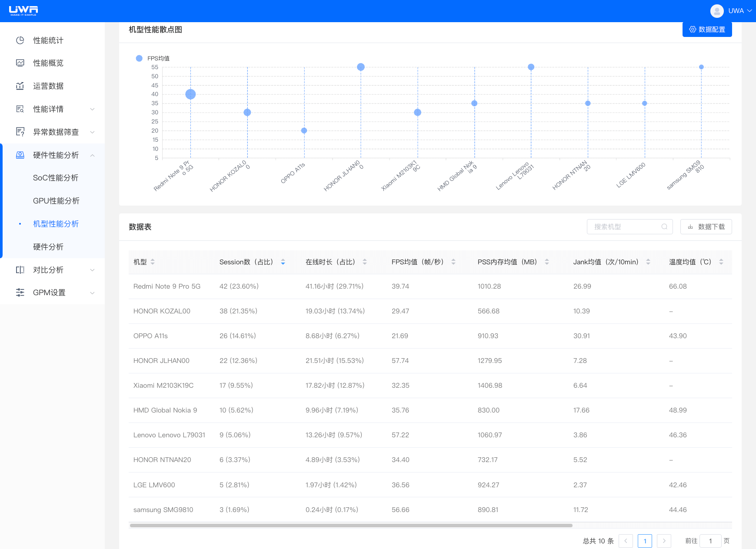This screenshot has height=549, width=756.
Task: Click Redmi Note 9 Pro 5G scatter point
Action: point(190,94)
